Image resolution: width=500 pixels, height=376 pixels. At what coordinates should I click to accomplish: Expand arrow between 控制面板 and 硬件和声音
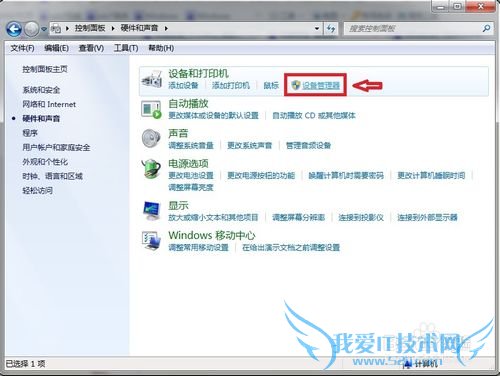click(113, 28)
